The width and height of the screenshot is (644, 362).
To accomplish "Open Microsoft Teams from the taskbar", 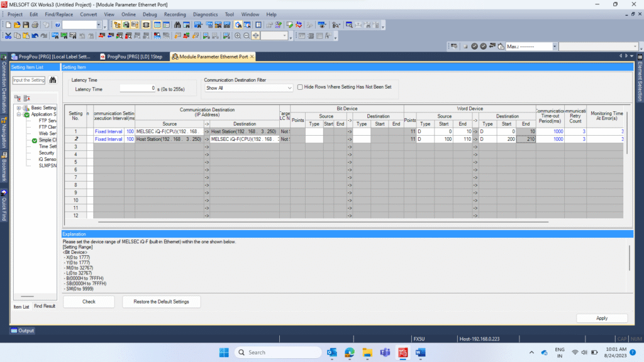I will (x=385, y=352).
